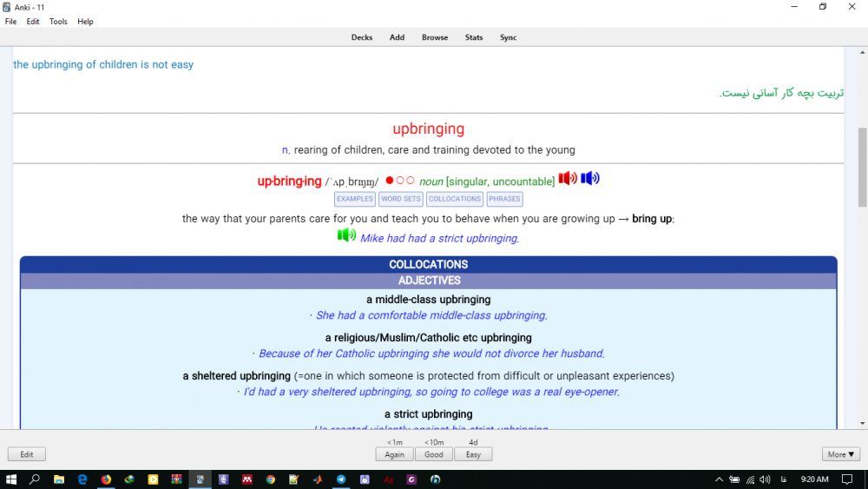Click 'a sheltered upbringing' collocation
Screen dimensions: 868x489
click(x=236, y=376)
